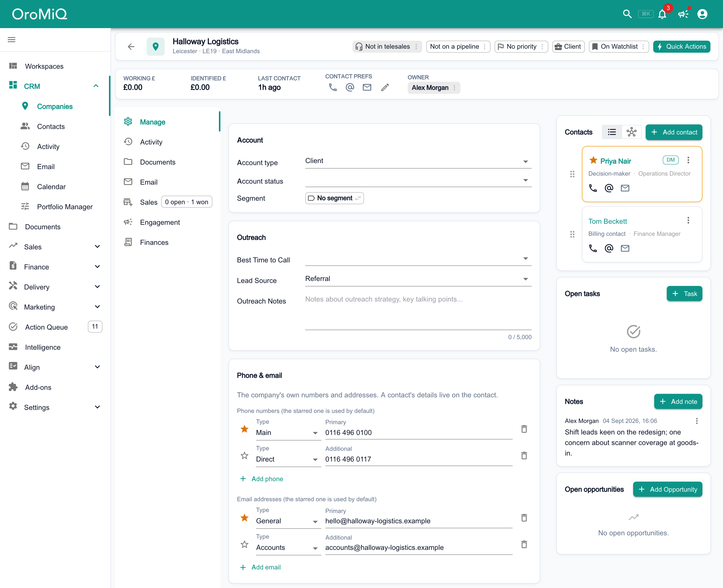Click the Quick Actions button
The image size is (723, 588).
pos(682,46)
